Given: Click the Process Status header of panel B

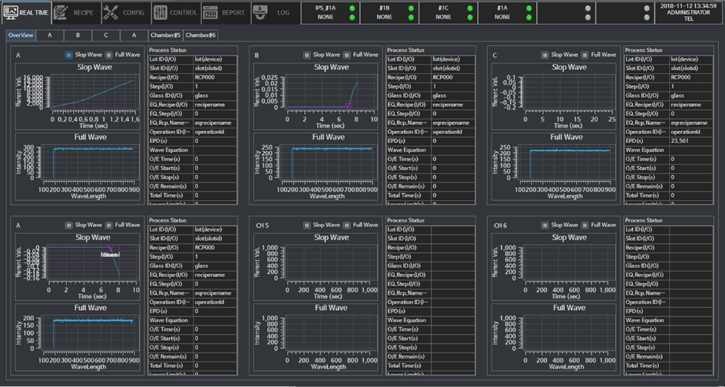Looking at the screenshot, I should click(406, 50).
